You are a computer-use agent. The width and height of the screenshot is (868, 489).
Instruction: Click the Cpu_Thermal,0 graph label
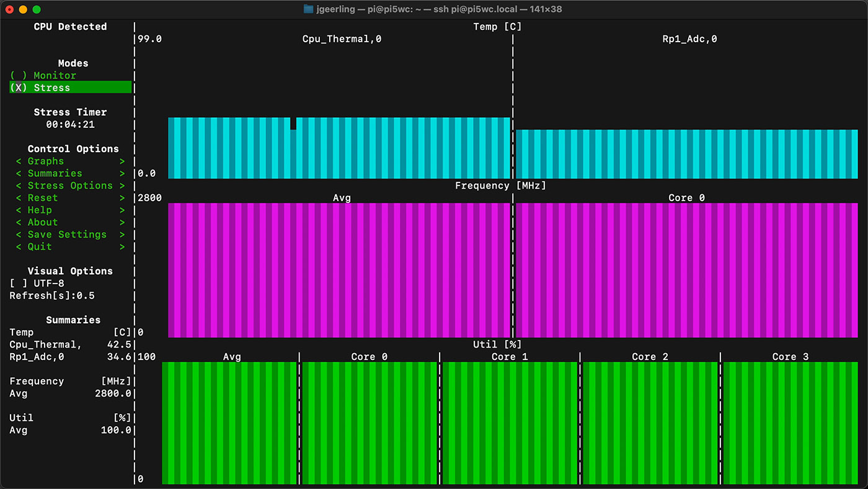click(x=342, y=39)
